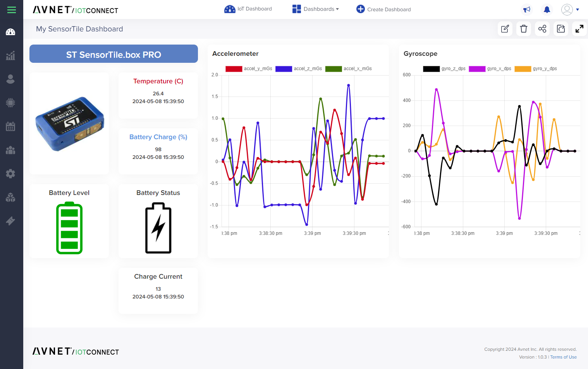The image size is (588, 369).
Task: Expand dashboard to fullscreen
Action: [579, 29]
